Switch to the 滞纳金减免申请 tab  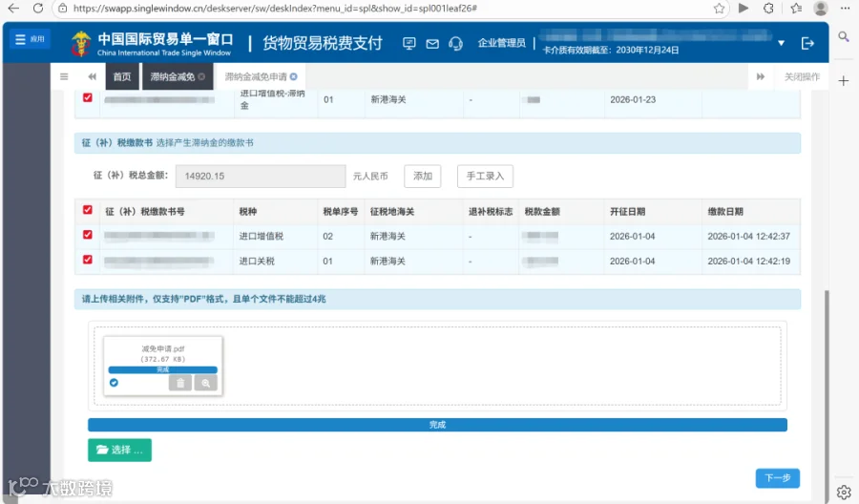(256, 76)
